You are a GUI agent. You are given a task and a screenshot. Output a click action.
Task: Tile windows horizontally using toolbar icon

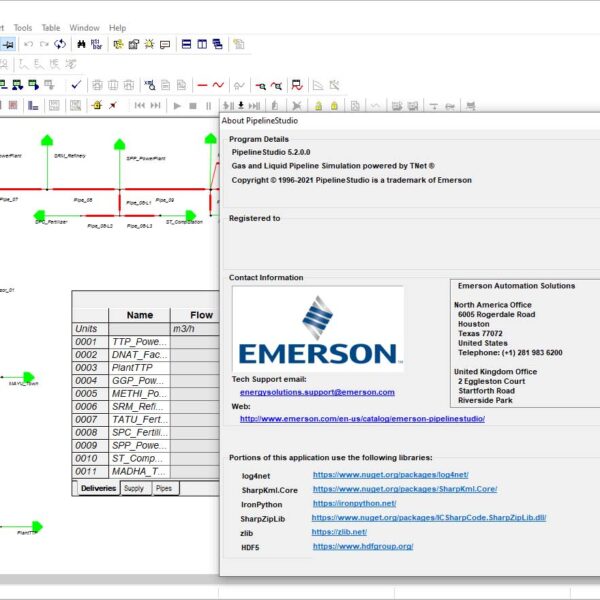pos(186,44)
